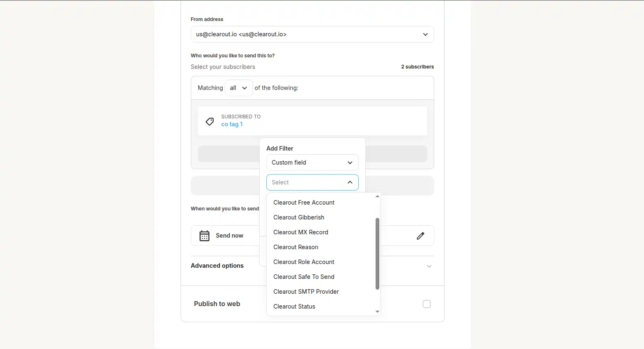Screen dimensions: 644x349
Task: Click the chevron on the From address field
Action: (x=425, y=34)
